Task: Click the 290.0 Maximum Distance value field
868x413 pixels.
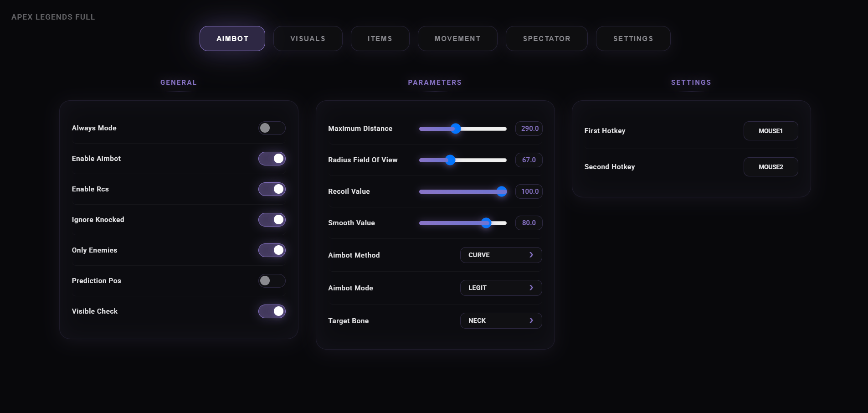Action: pos(529,129)
